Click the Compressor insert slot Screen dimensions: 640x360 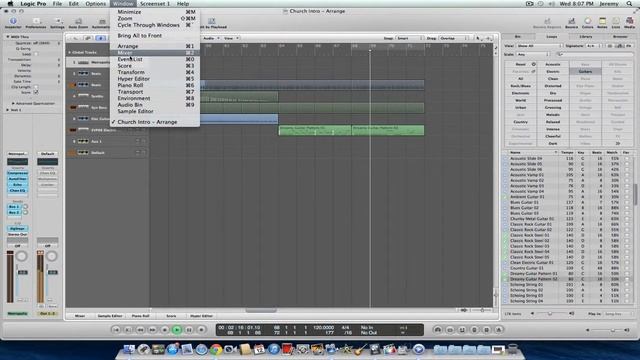click(18, 173)
